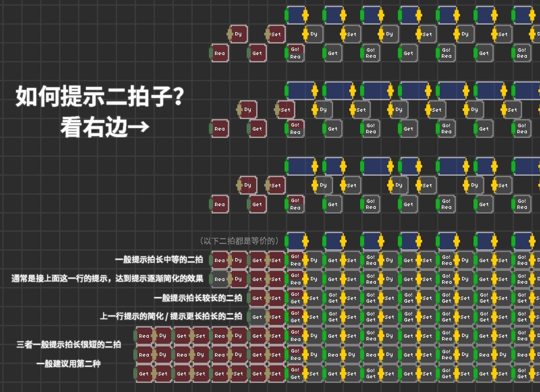Click the 通常是接上面这一行的提示 comment text
This screenshot has height=392, width=540.
coord(107,278)
